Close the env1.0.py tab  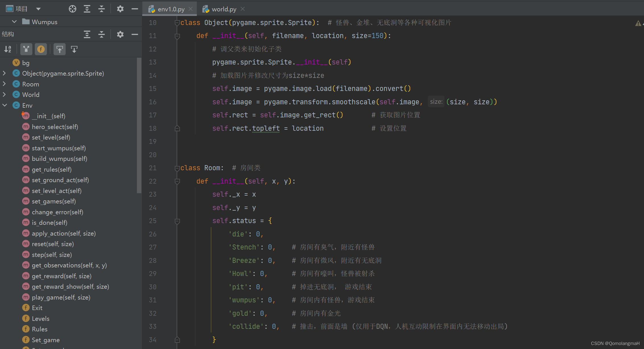(x=191, y=9)
